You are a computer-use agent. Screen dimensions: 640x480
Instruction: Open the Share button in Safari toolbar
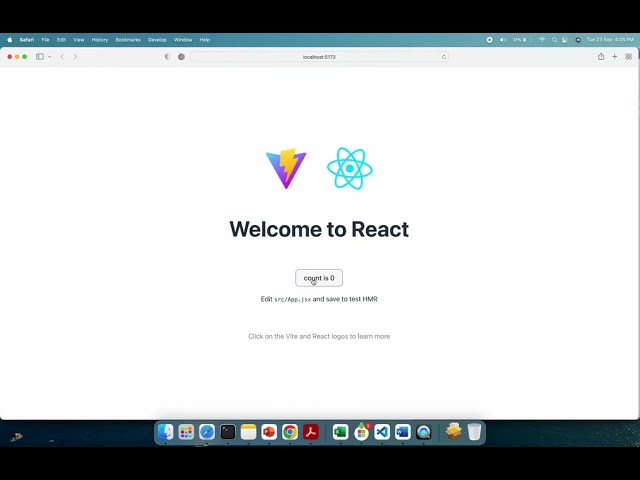pyautogui.click(x=601, y=56)
